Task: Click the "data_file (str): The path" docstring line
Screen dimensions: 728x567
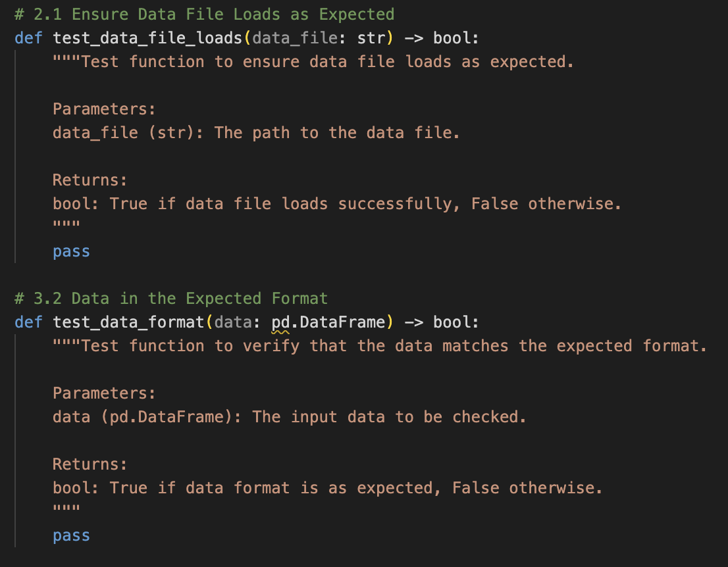Action: tap(256, 132)
